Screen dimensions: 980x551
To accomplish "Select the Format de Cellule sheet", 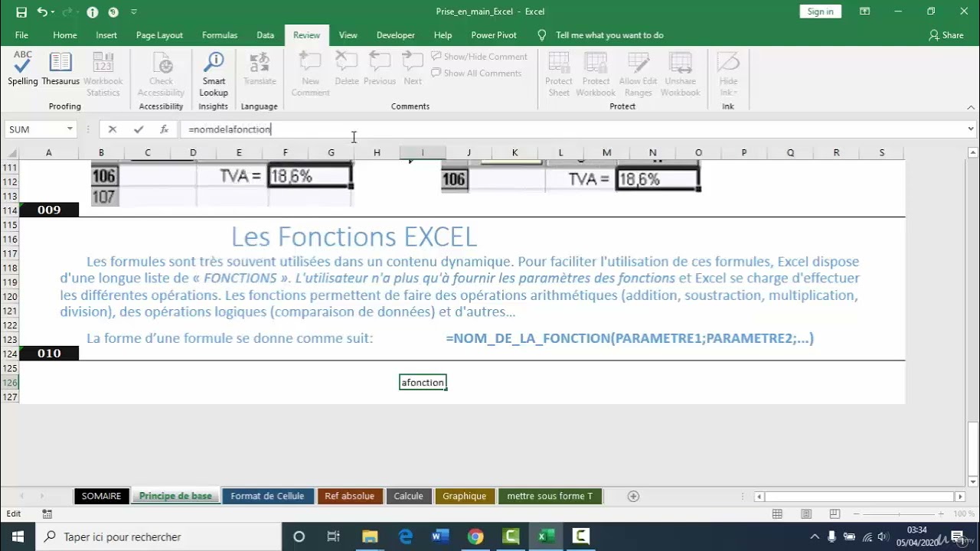I will pos(267,496).
